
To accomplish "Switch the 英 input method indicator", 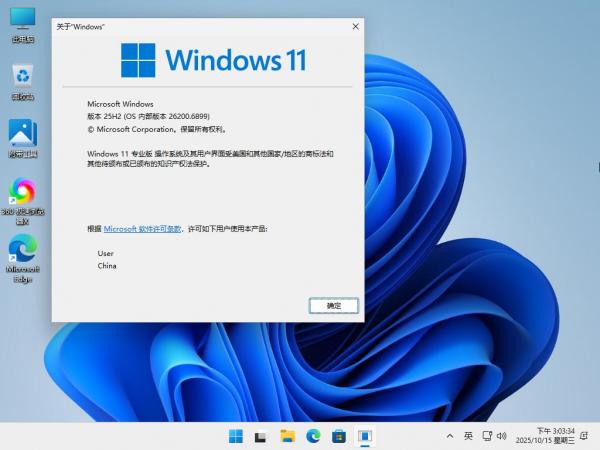I will pyautogui.click(x=468, y=436).
